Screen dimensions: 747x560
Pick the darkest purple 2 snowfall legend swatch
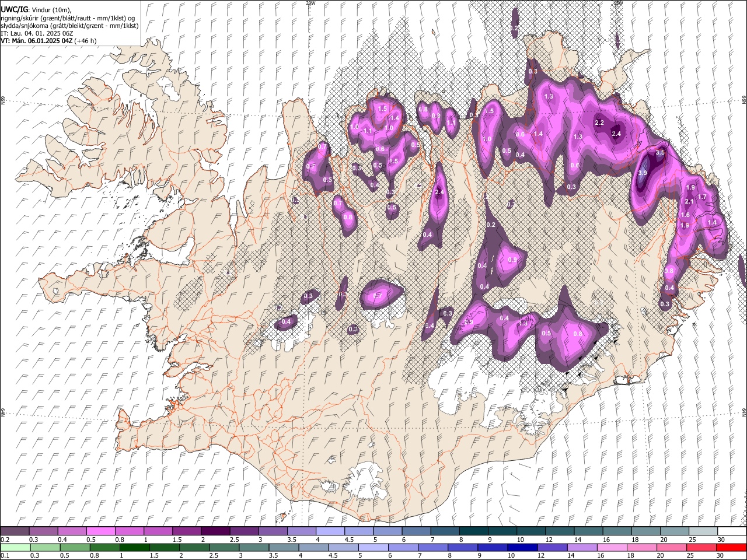[x=215, y=531]
